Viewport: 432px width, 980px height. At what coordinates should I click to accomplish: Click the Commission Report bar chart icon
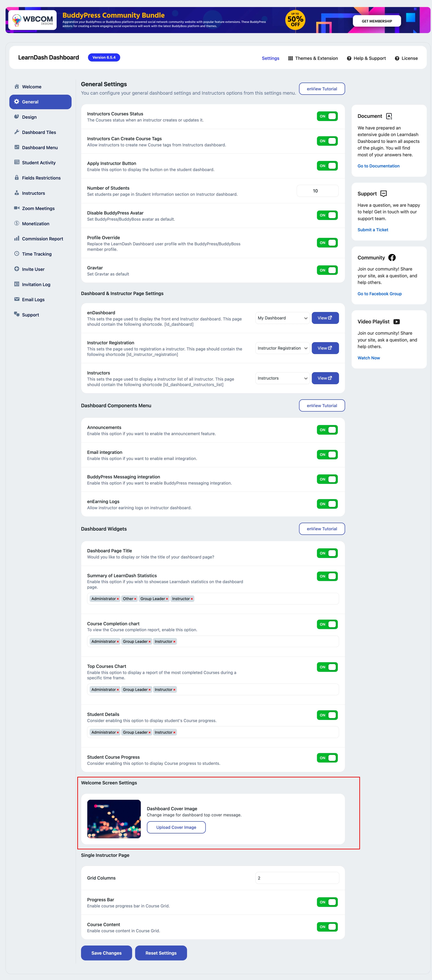pos(17,239)
